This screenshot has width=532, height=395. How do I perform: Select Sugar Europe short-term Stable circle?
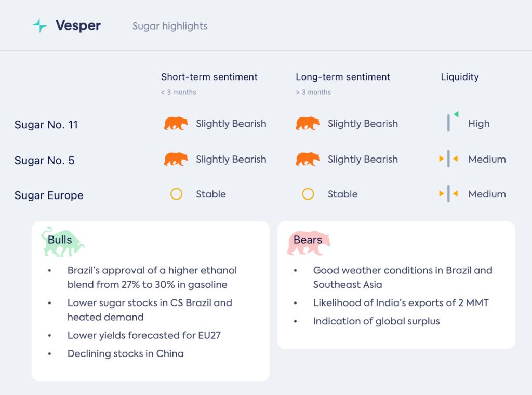pos(176,194)
